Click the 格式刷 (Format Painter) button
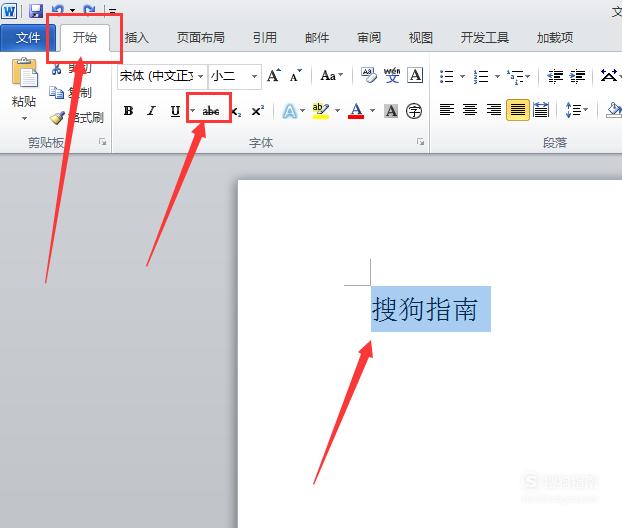The image size is (622, 528). click(77, 118)
